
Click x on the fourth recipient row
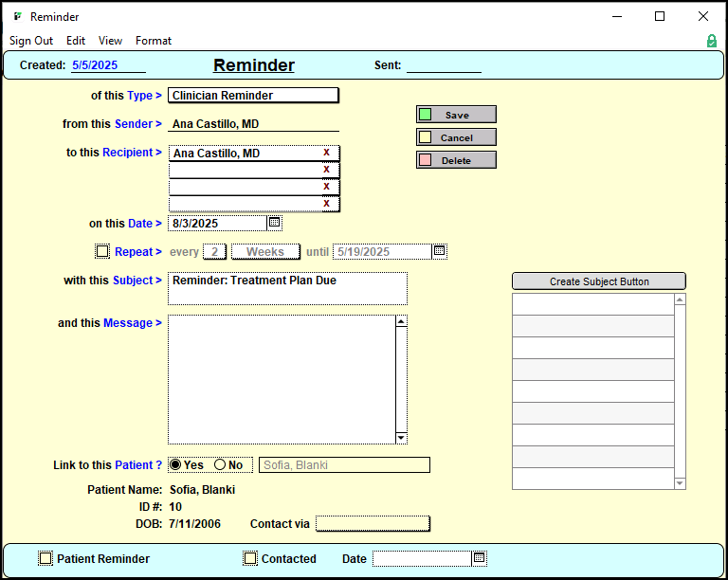point(326,204)
